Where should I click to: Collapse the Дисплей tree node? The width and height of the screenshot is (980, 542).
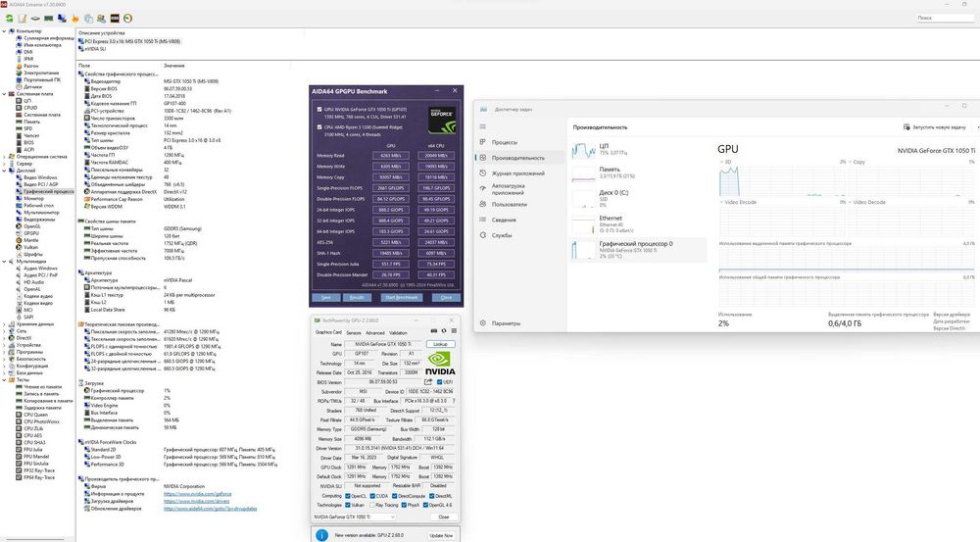4,170
